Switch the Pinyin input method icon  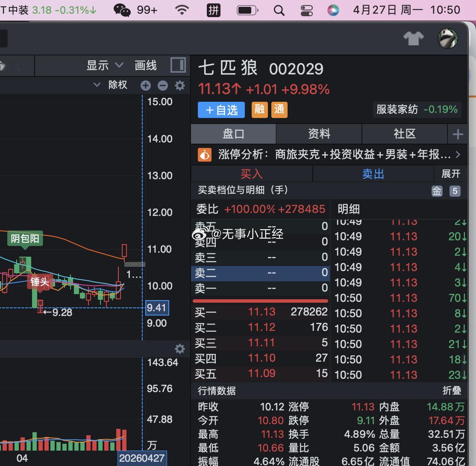coord(214,10)
